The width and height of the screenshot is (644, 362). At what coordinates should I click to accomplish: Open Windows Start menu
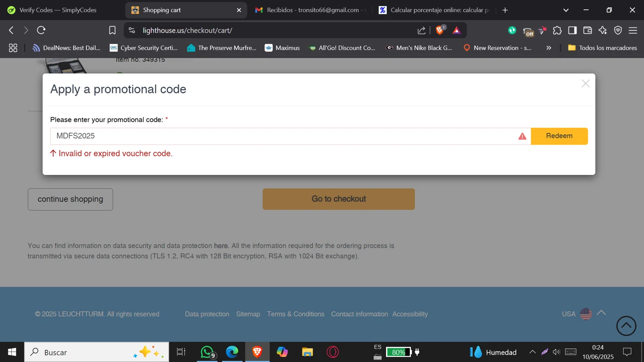[12, 352]
